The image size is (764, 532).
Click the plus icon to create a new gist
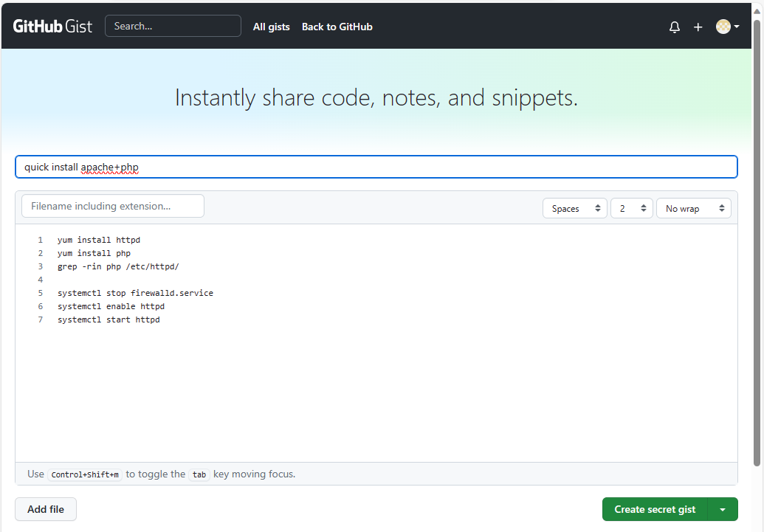click(698, 27)
